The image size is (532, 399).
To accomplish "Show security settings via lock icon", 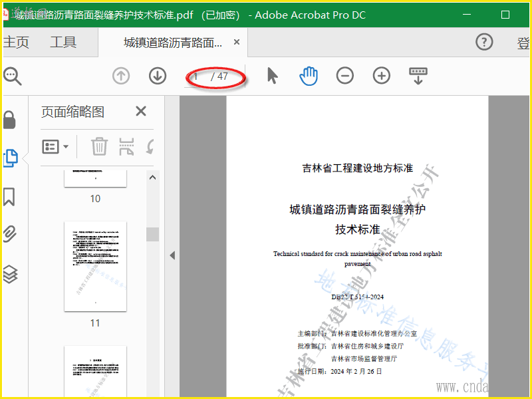I will click(9, 120).
